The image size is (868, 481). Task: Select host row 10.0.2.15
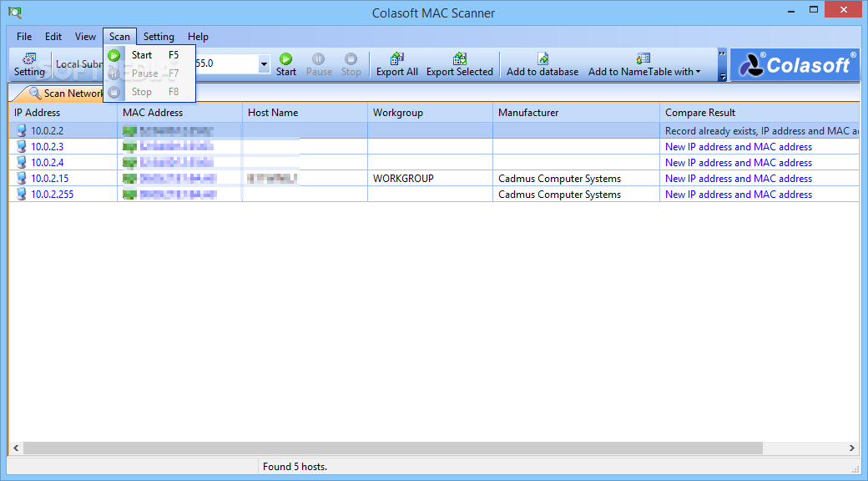tap(434, 179)
